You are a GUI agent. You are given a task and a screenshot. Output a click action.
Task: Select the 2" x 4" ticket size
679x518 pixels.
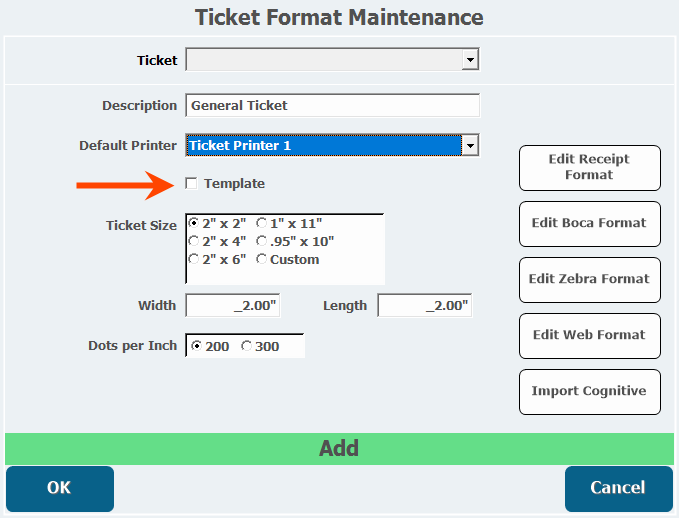coord(194,241)
